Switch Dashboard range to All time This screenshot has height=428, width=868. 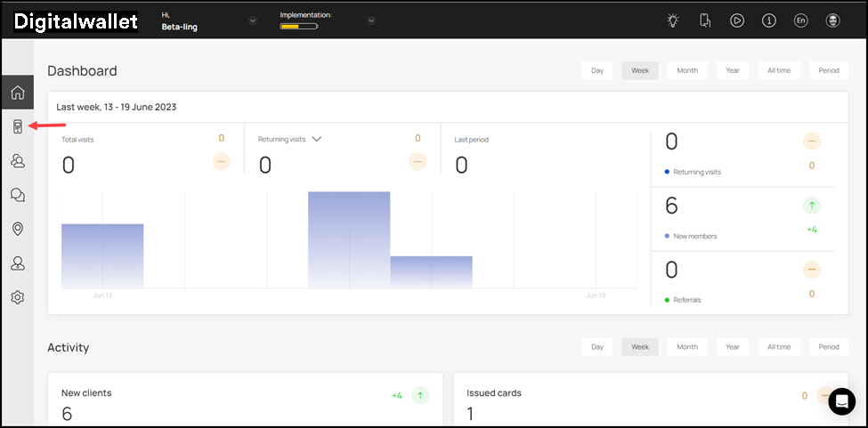pos(778,70)
